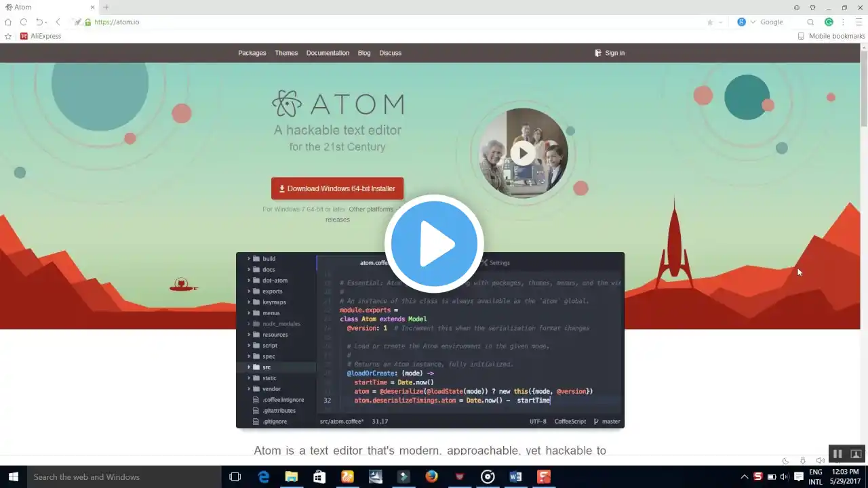This screenshot has width=868, height=488.
Task: Click Download Windows 64-bit Installer button
Action: coord(337,188)
